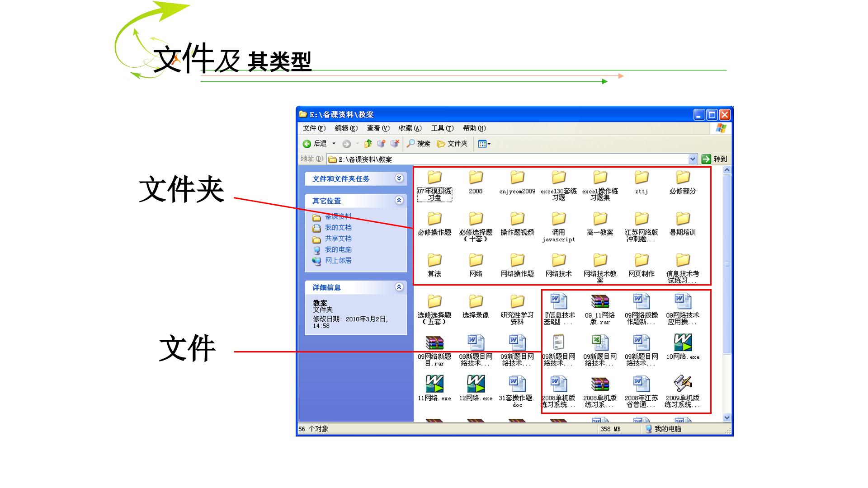
Task: Toggle the Folders (文件夹) toolbar button
Action: [x=452, y=144]
